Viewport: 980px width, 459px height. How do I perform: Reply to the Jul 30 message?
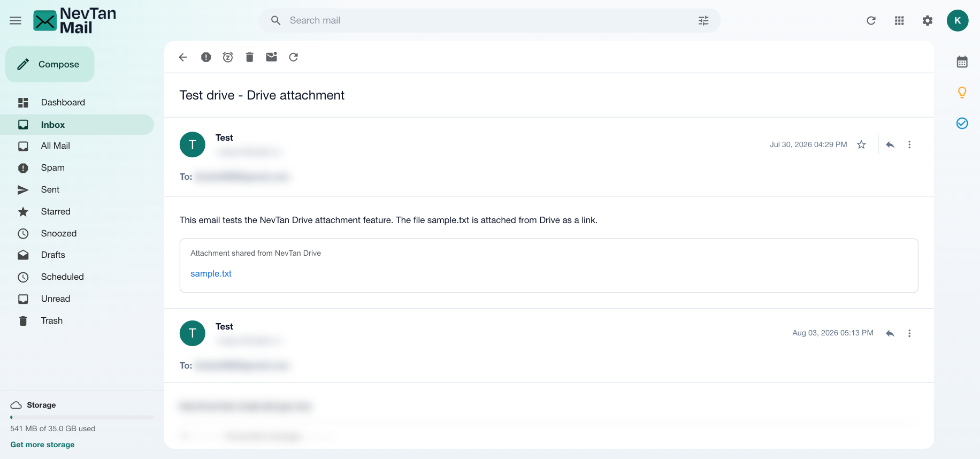[890, 144]
